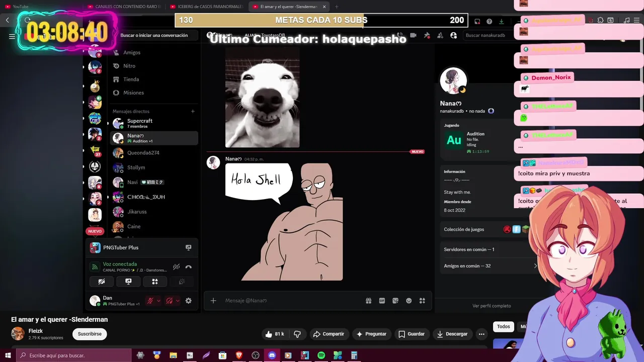Click the NUEVO unread indicator in server list

[x=95, y=231]
